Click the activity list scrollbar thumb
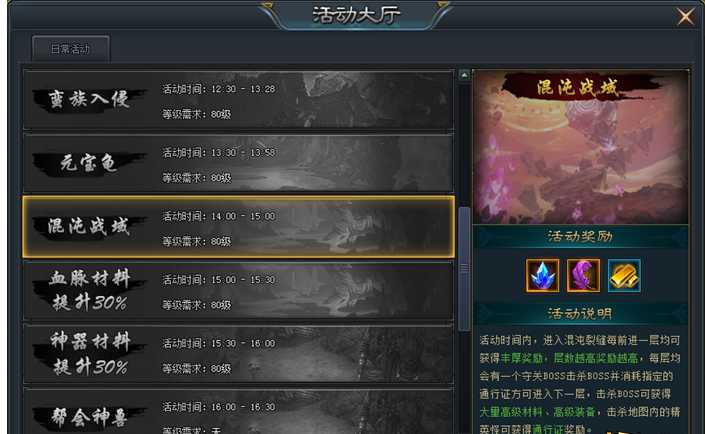705x434 pixels. click(464, 268)
